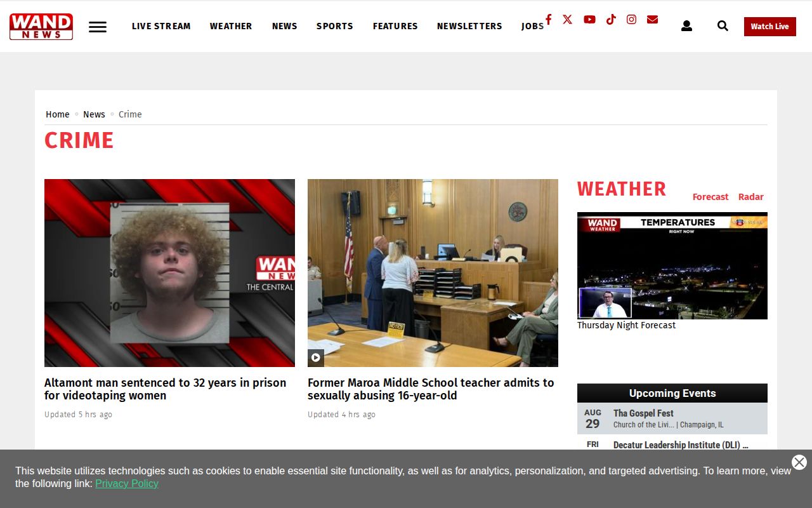Open Altamont man mugshot thumbnail

click(x=169, y=273)
